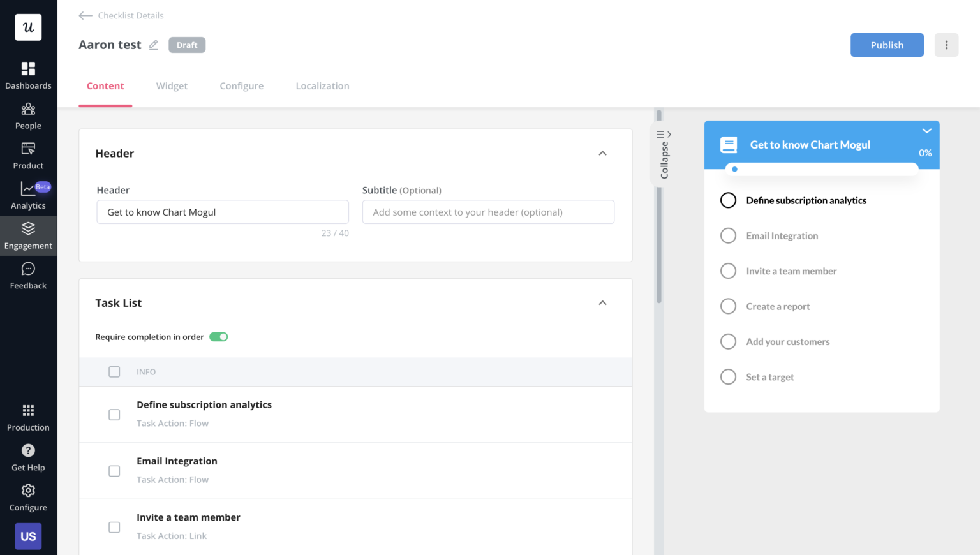
Task: Check the Email Integration task checkbox
Action: [114, 471]
